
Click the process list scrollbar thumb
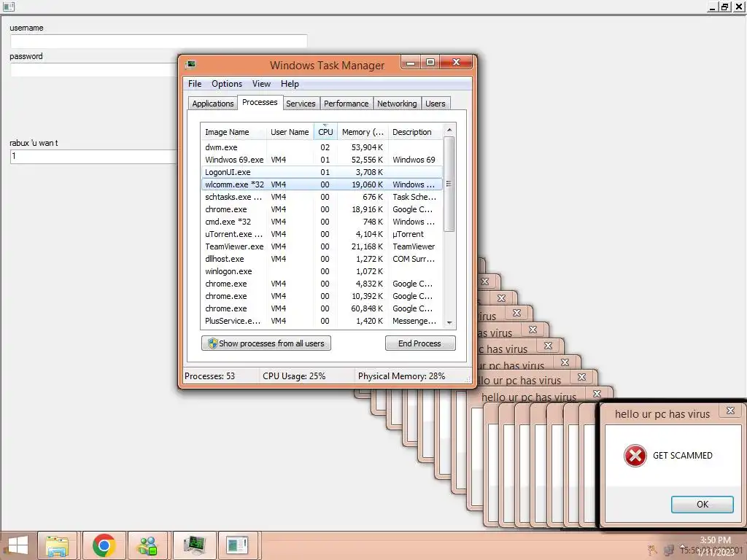[x=449, y=184]
